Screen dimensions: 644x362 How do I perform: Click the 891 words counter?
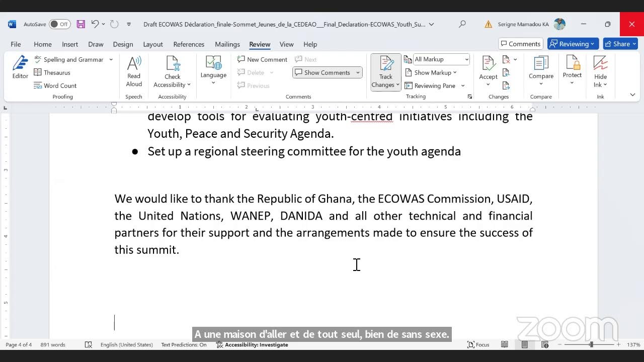point(53,344)
